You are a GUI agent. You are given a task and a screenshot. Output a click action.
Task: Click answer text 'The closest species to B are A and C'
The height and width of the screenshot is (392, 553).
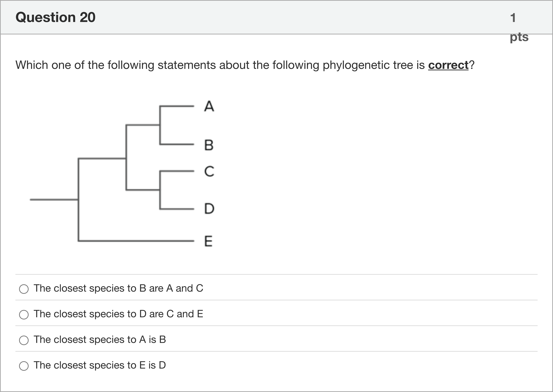pyautogui.click(x=118, y=288)
